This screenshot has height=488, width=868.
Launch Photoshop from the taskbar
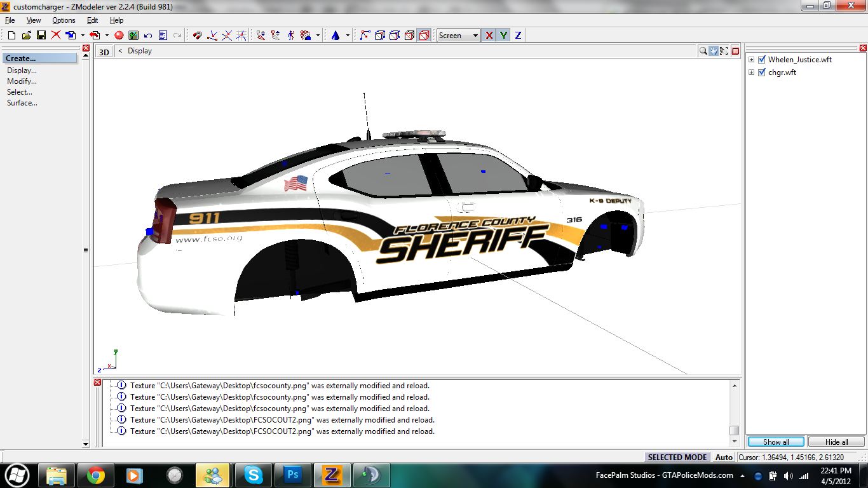(293, 475)
